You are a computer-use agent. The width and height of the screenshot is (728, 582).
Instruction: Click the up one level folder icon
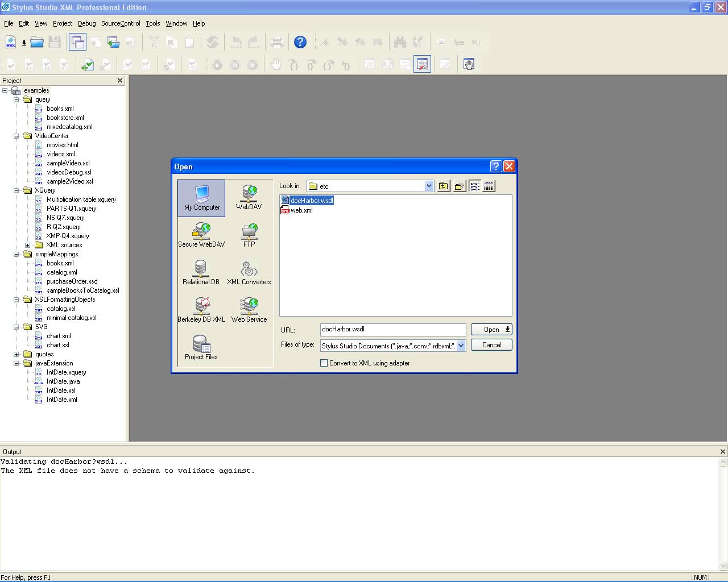click(x=443, y=186)
